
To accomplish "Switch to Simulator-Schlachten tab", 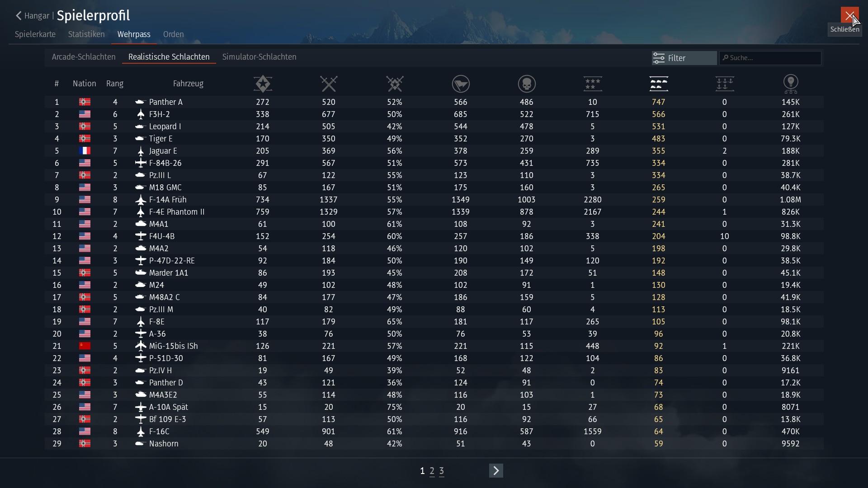I will click(x=259, y=57).
